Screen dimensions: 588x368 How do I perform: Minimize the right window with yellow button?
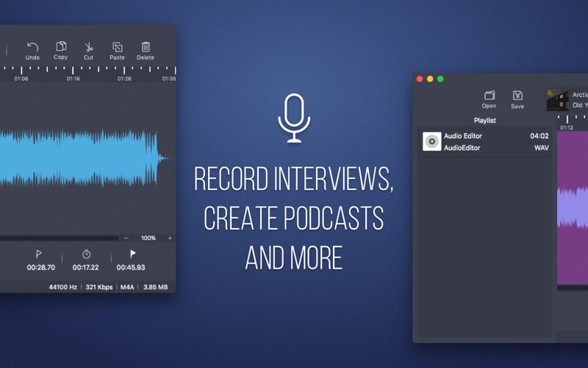[x=430, y=79]
